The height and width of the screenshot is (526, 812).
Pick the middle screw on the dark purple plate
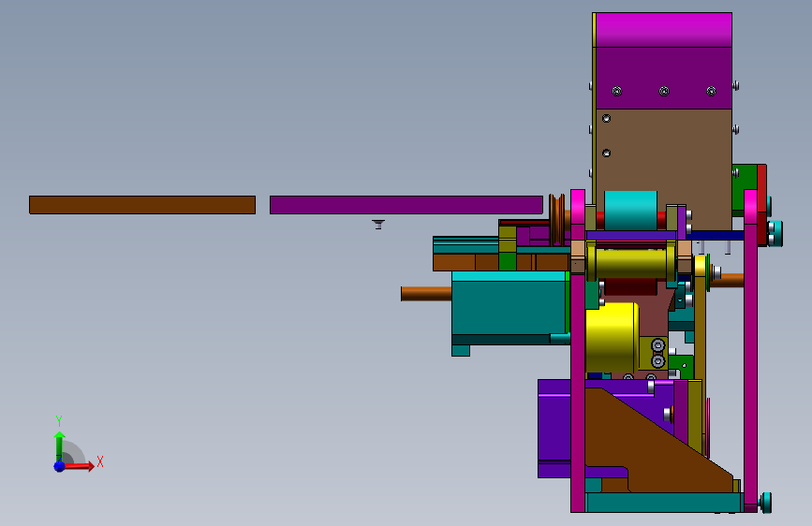click(x=664, y=91)
